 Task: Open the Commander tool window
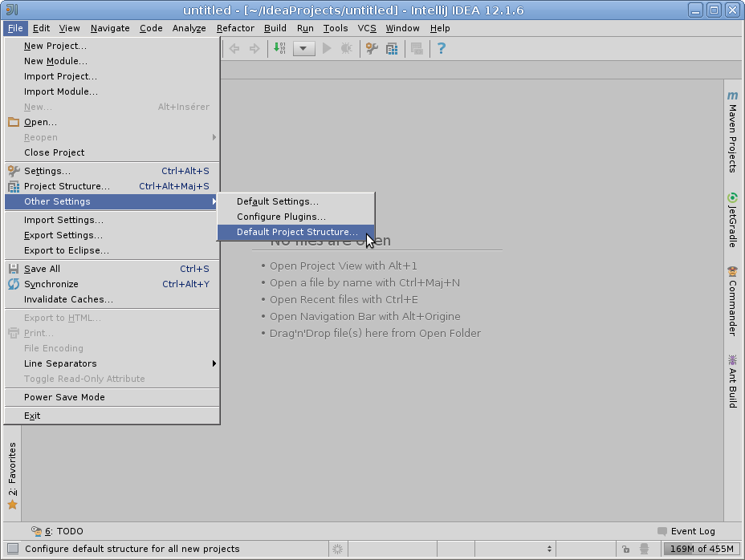point(732,301)
